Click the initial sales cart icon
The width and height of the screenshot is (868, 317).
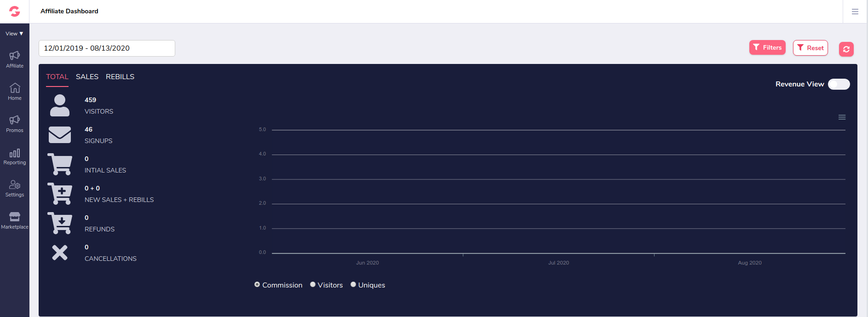[60, 164]
